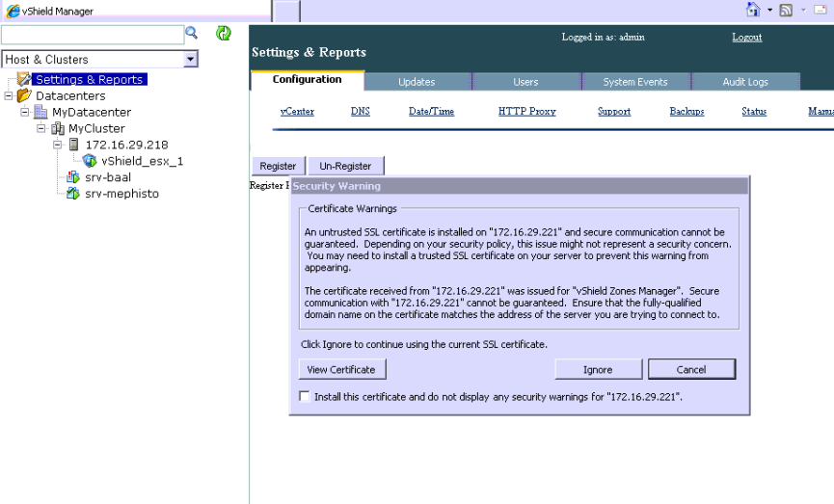Click the View Certificate button
Image resolution: width=834 pixels, height=504 pixels.
(x=341, y=369)
